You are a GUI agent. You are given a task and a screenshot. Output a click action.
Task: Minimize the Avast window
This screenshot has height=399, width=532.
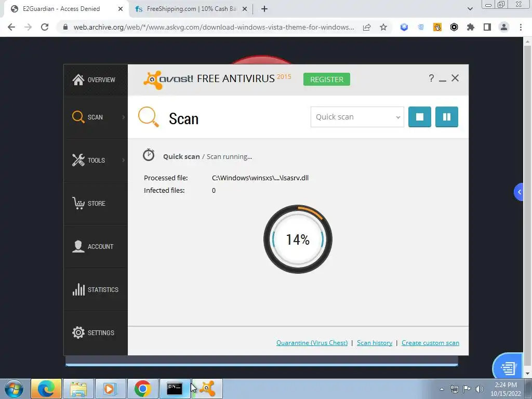point(443,79)
